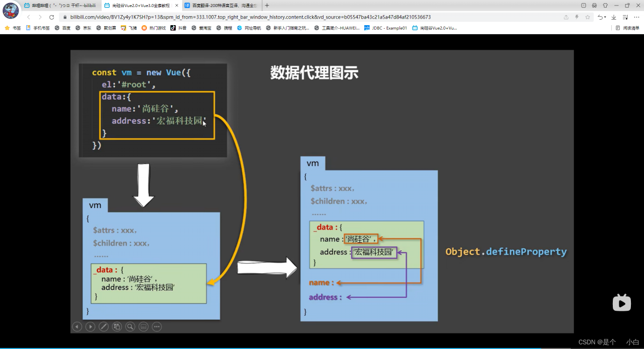
Task: Click the bilibili TV play icon overlay
Action: pyautogui.click(x=622, y=302)
